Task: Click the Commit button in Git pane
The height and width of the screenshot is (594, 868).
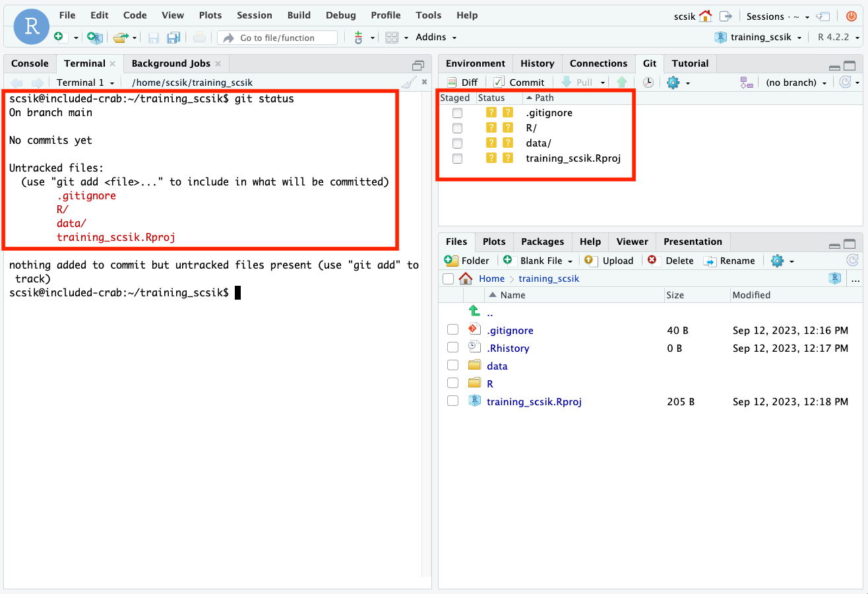Action: coord(519,82)
